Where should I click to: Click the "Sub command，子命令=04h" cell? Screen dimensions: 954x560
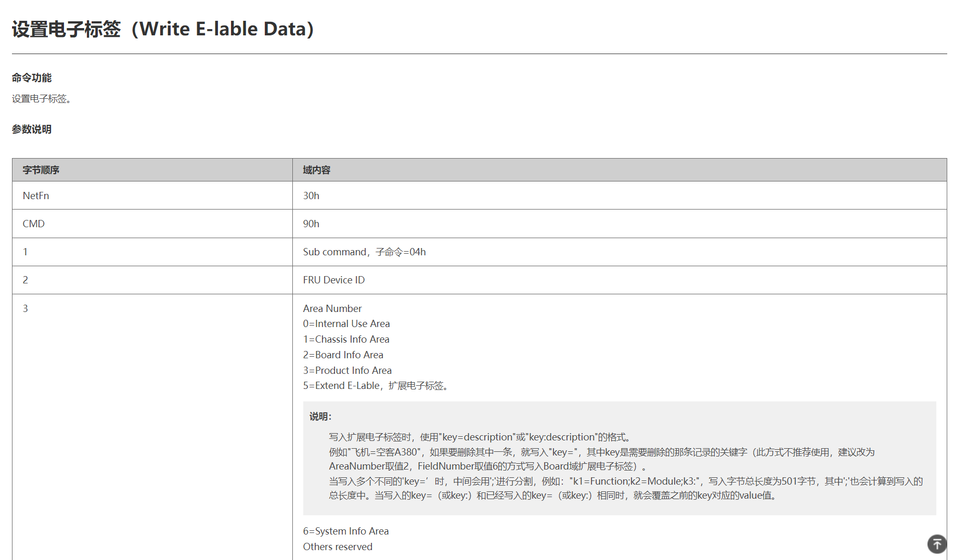click(364, 252)
